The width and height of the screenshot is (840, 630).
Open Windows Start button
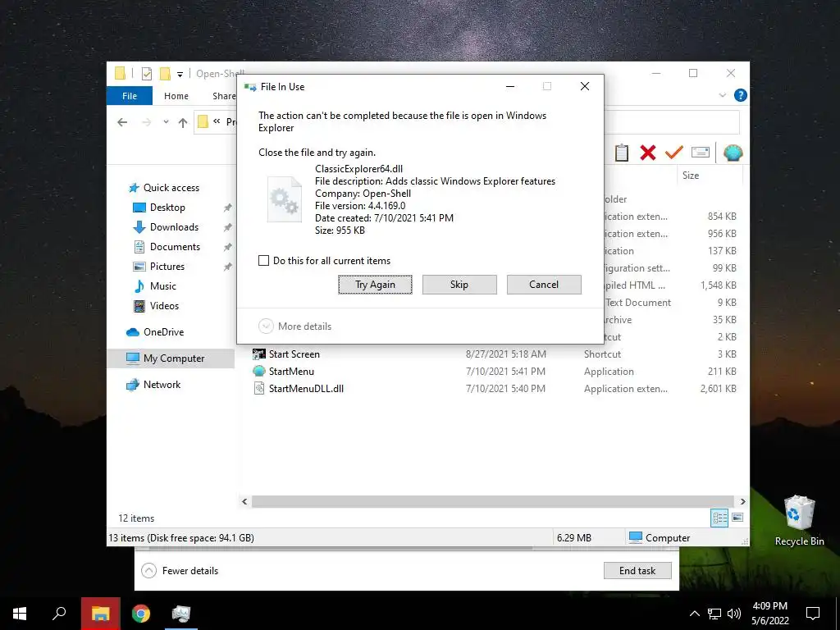[x=20, y=614]
